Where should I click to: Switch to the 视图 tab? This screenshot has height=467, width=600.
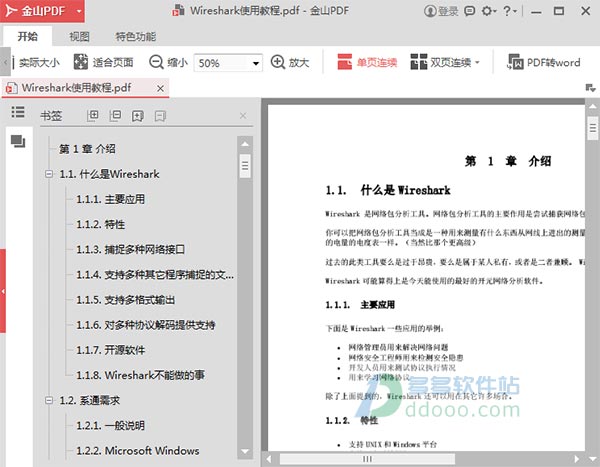pyautogui.click(x=79, y=36)
